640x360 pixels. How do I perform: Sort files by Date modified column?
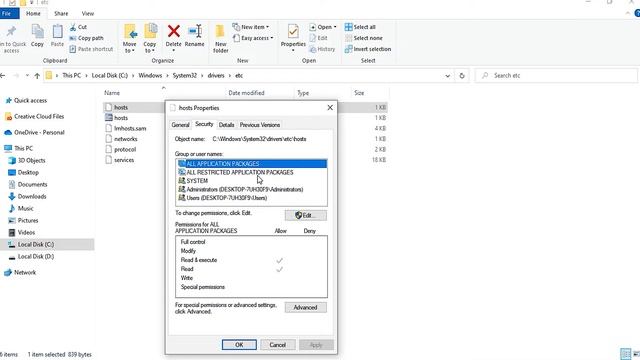tap(247, 93)
